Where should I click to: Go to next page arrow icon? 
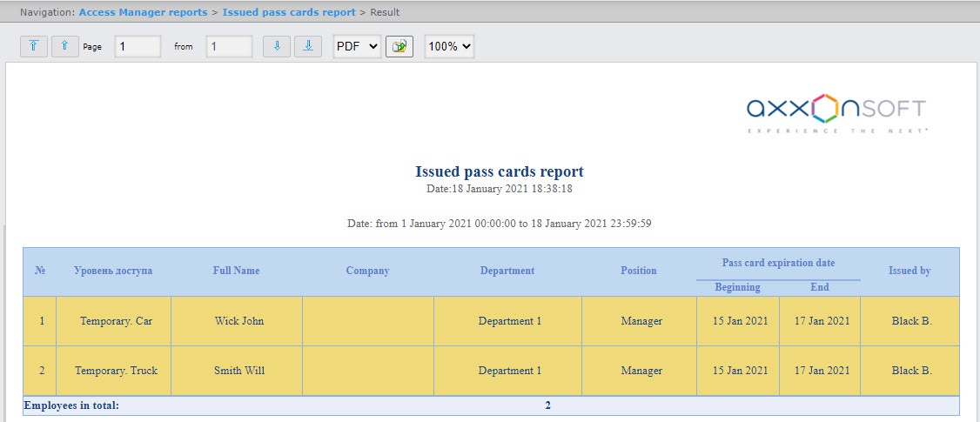pyautogui.click(x=276, y=46)
